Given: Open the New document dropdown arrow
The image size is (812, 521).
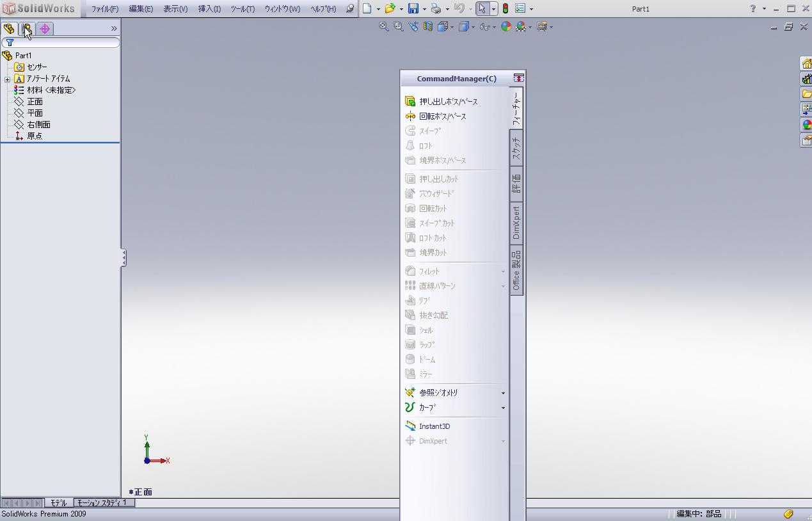Looking at the screenshot, I should [378, 9].
